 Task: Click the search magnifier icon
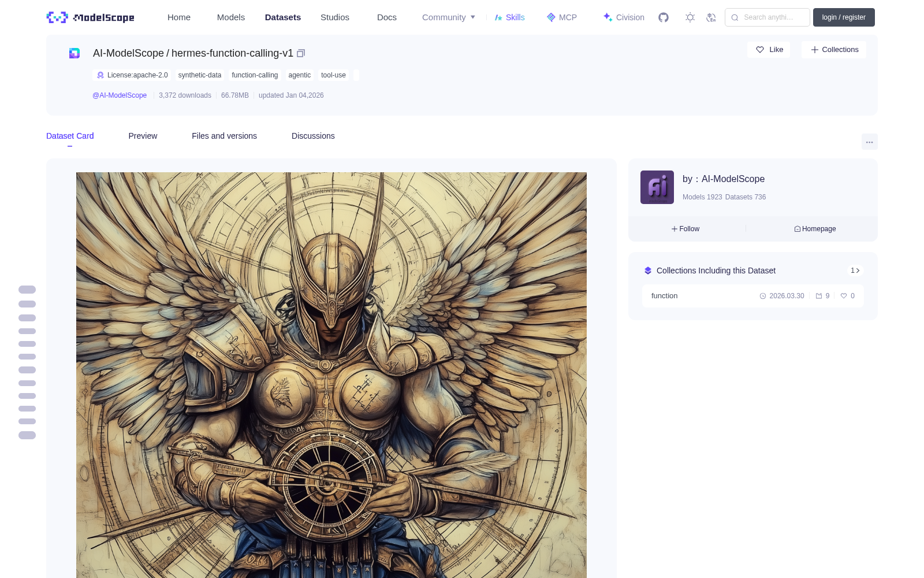click(x=735, y=17)
